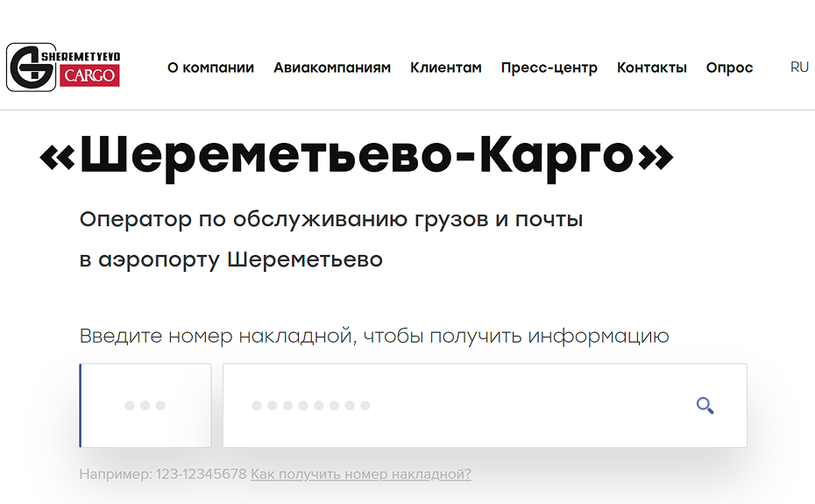Open Как получить номер накладной? link

coord(361,474)
